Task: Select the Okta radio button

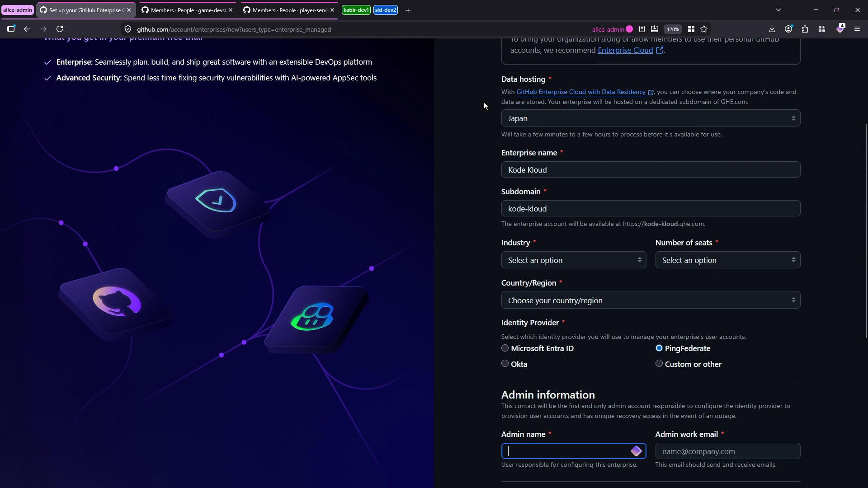Action: (505, 363)
